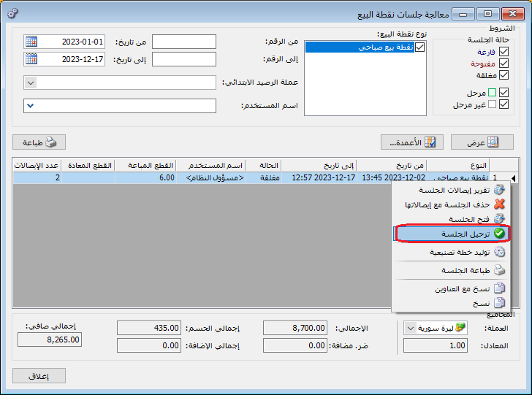The height and width of the screenshot is (395, 532).
Task: Click the white غير مرحل color swatch
Action: [x=492, y=104]
